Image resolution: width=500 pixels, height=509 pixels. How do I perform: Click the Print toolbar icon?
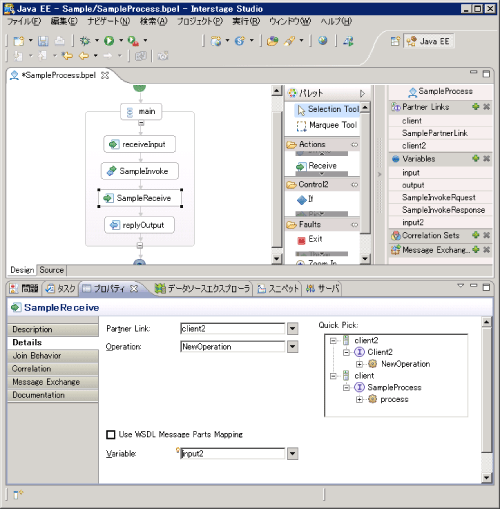point(60,41)
